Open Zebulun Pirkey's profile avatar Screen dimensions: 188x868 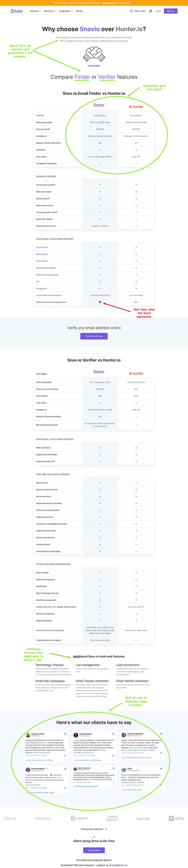[28, 735]
